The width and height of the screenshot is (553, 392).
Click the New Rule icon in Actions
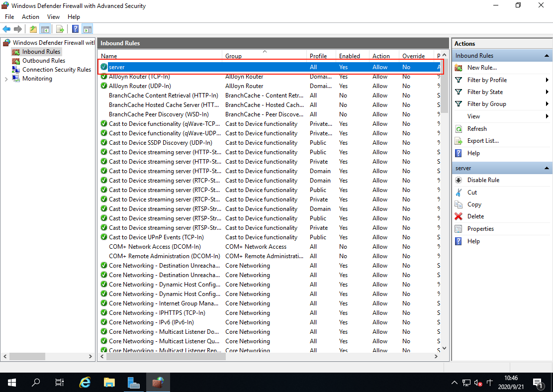click(x=459, y=67)
